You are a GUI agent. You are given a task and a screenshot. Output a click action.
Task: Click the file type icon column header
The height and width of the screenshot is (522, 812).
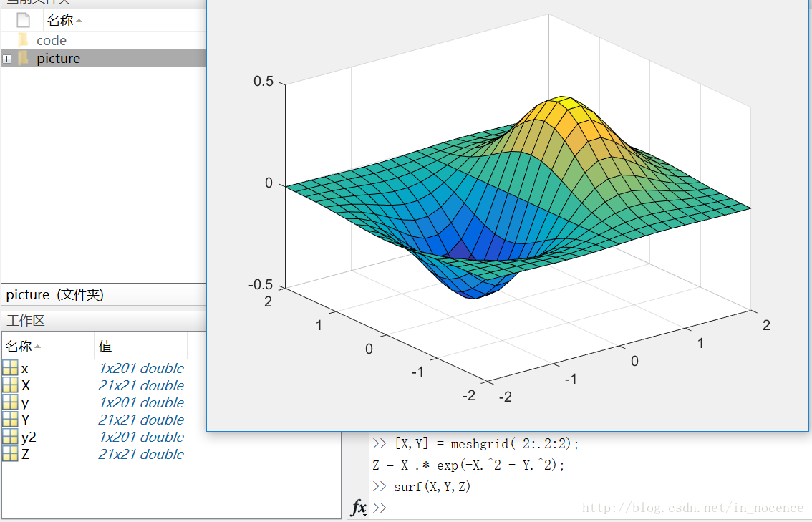[23, 21]
